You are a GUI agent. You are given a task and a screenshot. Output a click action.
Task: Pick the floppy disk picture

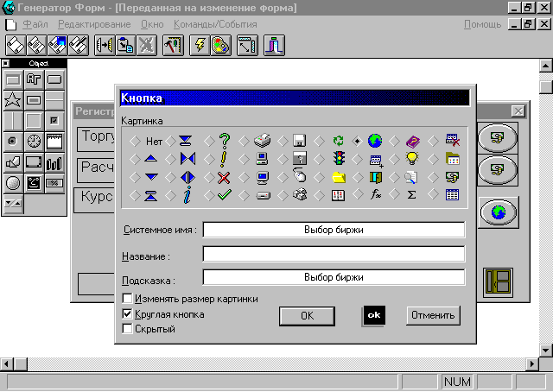tap(300, 141)
